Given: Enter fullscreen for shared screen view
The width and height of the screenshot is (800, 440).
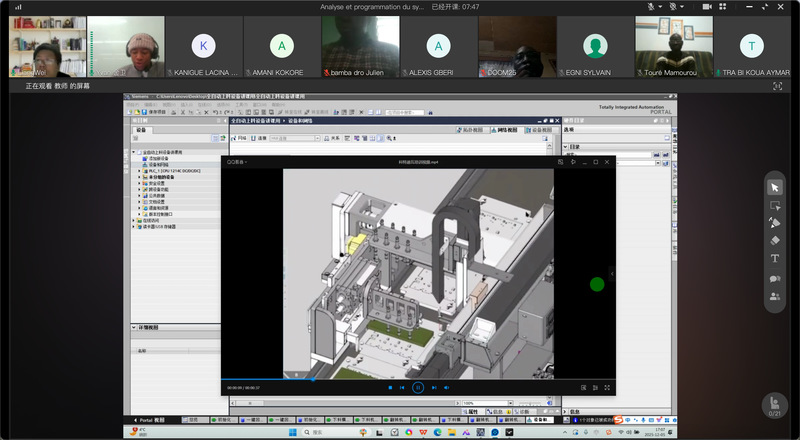Looking at the screenshot, I should (x=778, y=87).
